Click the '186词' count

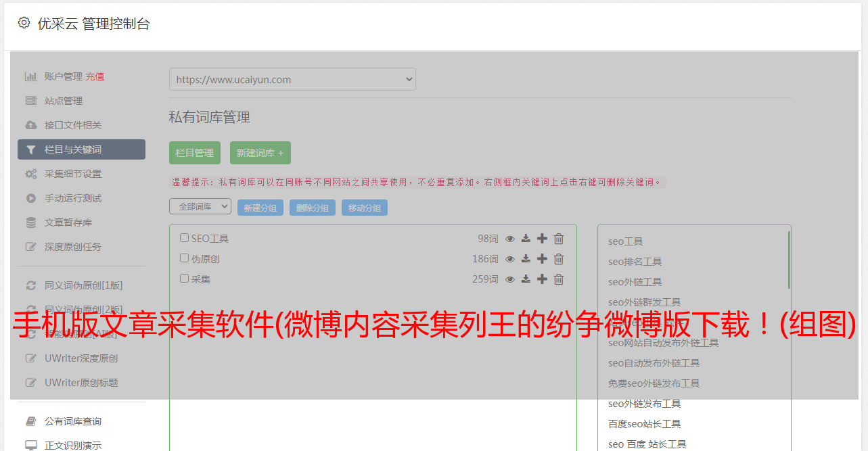pyautogui.click(x=485, y=259)
